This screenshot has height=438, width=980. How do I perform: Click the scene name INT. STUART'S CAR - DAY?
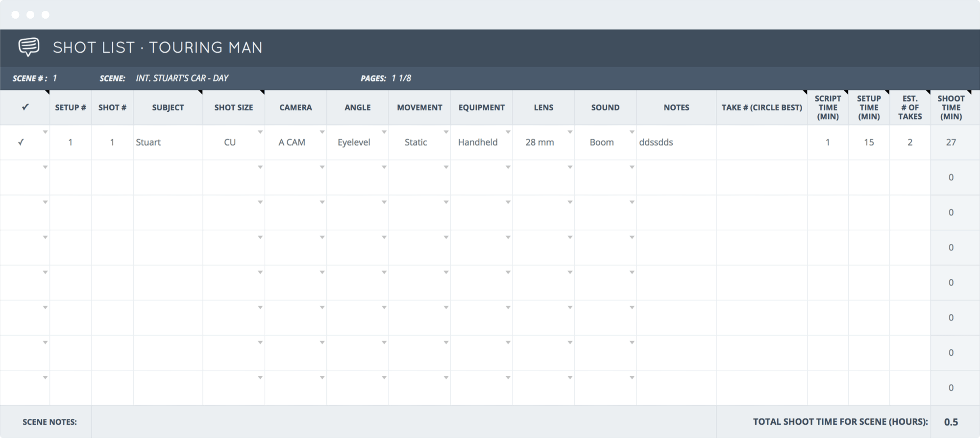coord(182,78)
